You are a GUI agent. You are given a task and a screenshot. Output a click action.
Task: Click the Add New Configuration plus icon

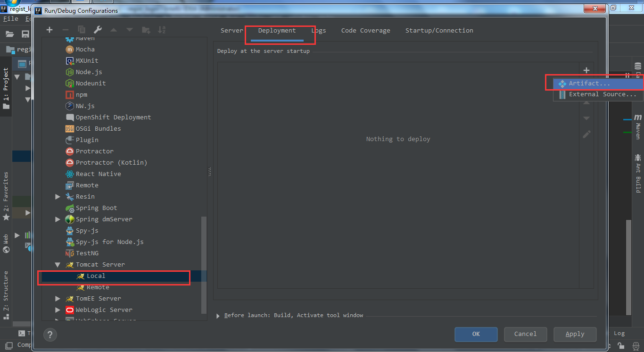coord(49,30)
